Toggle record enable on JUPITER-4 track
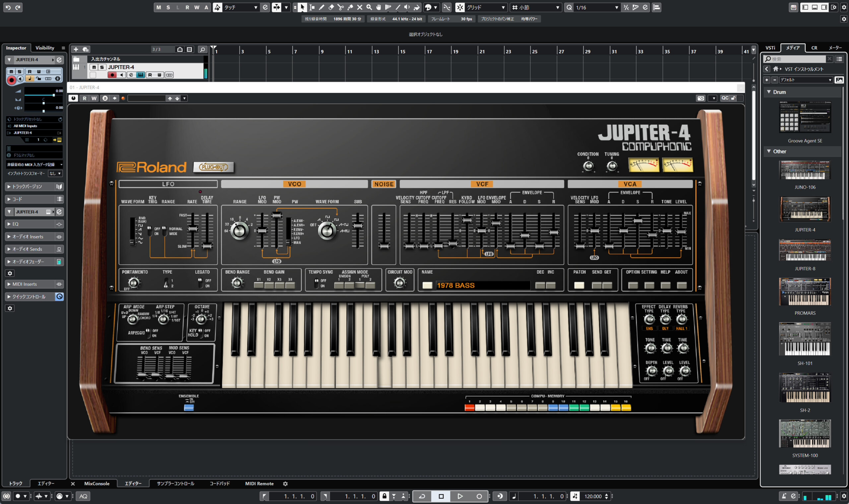849x504 pixels. pos(112,75)
